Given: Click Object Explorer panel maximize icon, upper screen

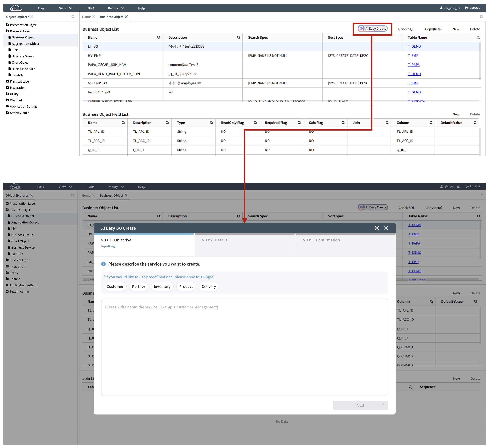Looking at the screenshot, I should (x=72, y=17).
